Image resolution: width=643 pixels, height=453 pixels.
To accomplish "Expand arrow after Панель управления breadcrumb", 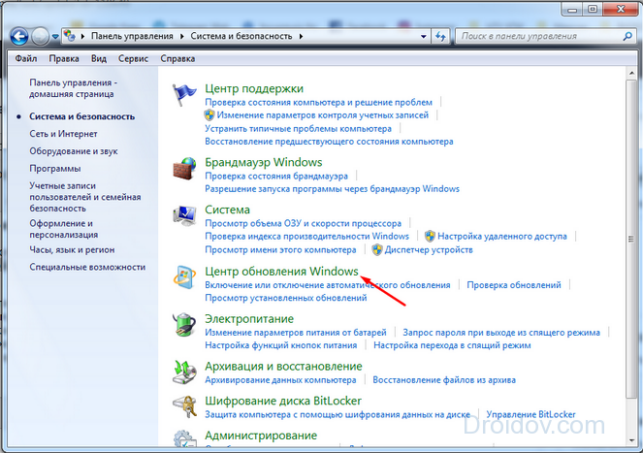I will tap(182, 36).
